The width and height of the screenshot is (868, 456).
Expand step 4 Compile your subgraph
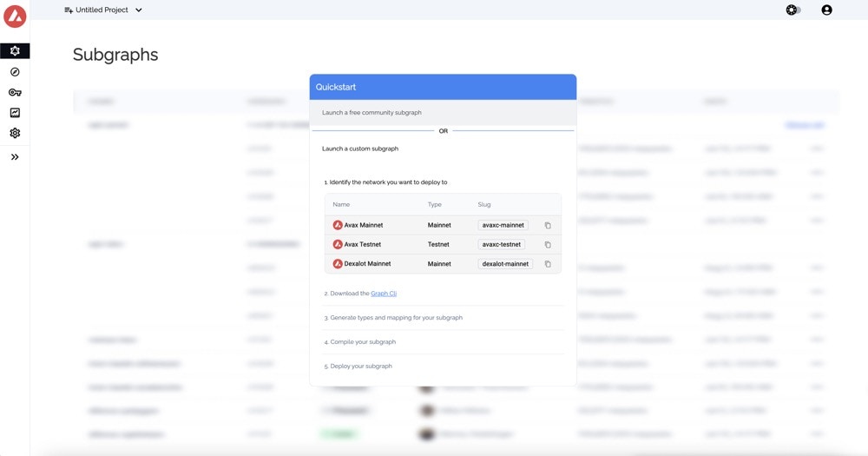pos(443,342)
